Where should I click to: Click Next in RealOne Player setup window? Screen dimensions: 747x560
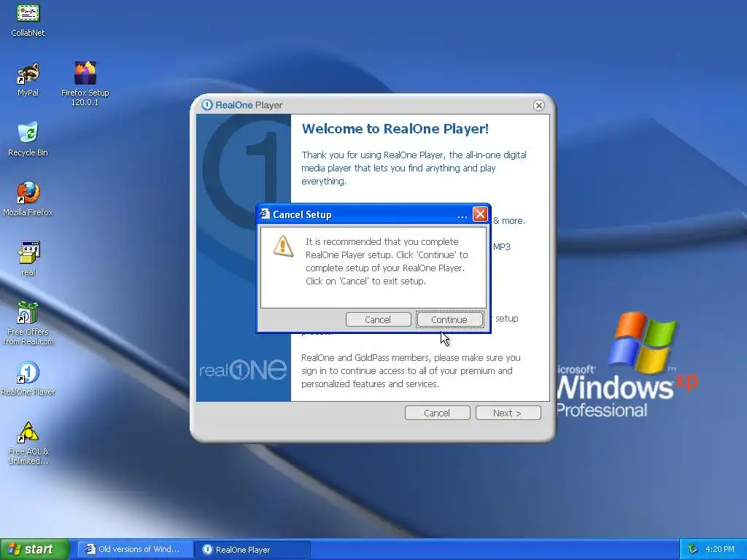tap(508, 413)
